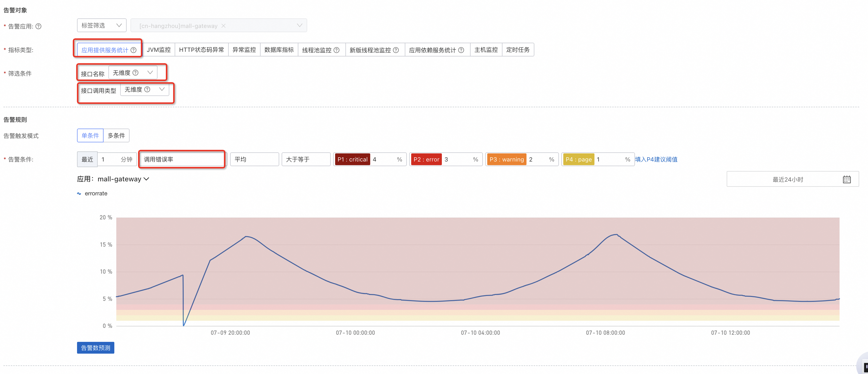Click help icon on 新版线程池监控 tab

(396, 50)
